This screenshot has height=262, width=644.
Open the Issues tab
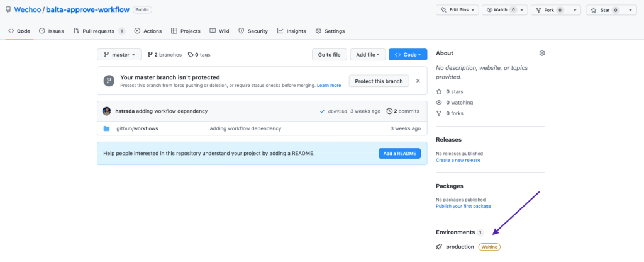point(52,31)
